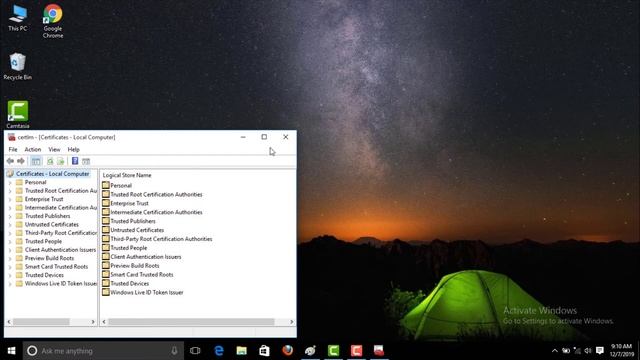This screenshot has width=640, height=360.
Task: Select Trusted People in right list
Action: pos(129,248)
